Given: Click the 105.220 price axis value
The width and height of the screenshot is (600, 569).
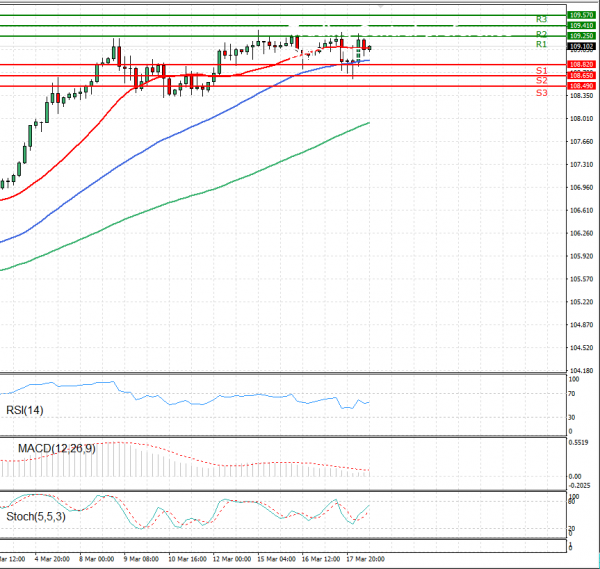Looking at the screenshot, I should coord(582,302).
